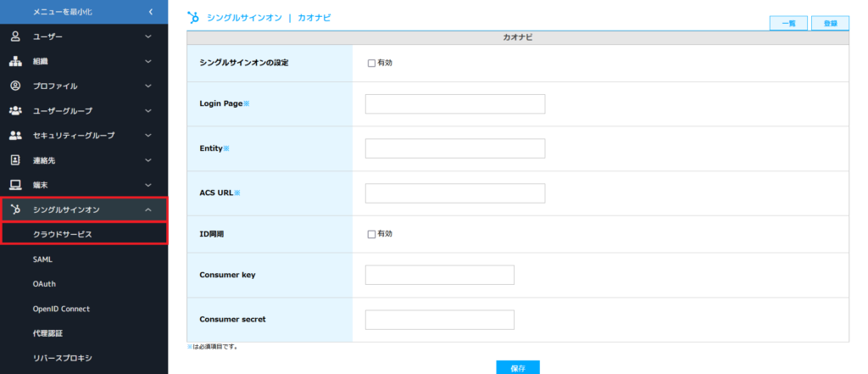The width and height of the screenshot is (868, 374).
Task: Focus the Login Page input field
Action: [455, 103]
